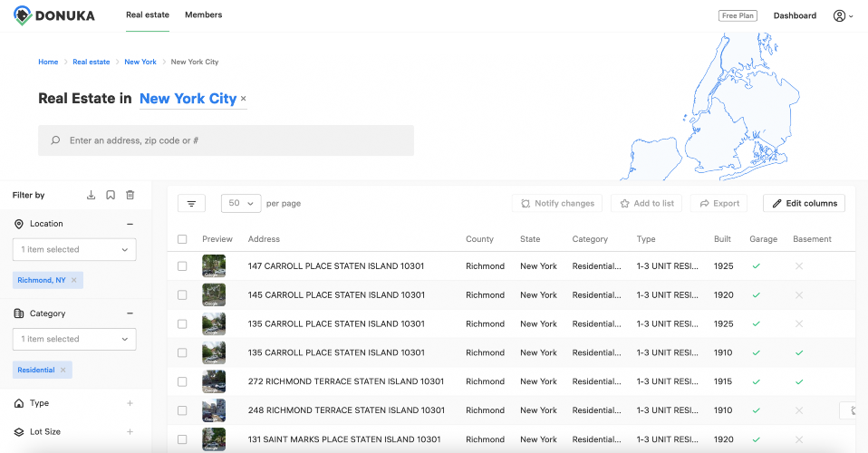
Task: Click the Donuka logo
Action: coord(54,15)
